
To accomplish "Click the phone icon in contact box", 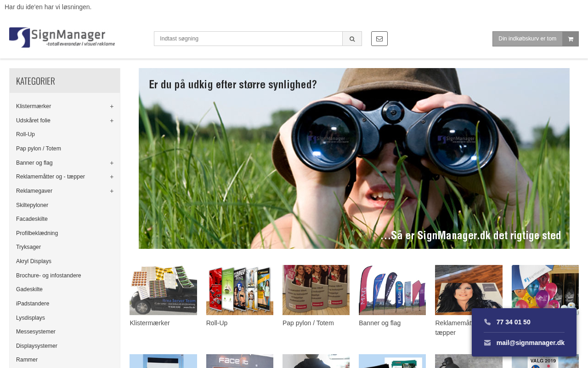I will 487,322.
